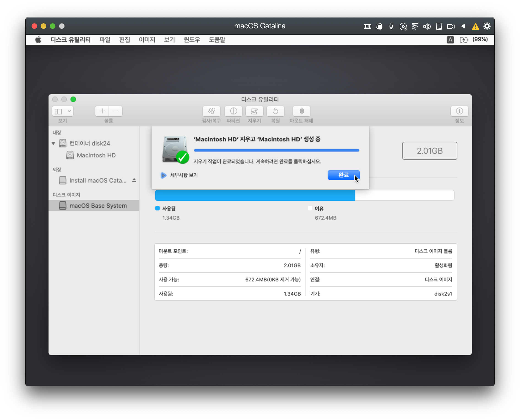Click the VM camera icon
The height and width of the screenshot is (420, 520).
coord(451,26)
